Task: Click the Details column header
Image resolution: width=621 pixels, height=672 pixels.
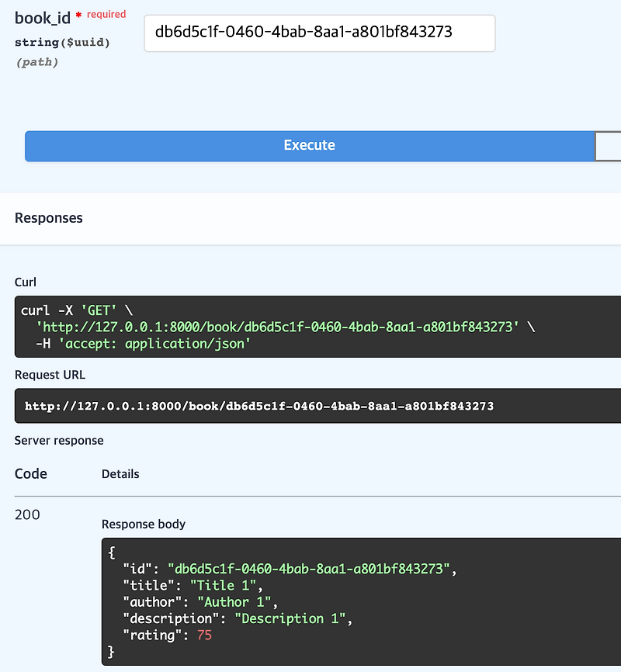Action: (120, 473)
